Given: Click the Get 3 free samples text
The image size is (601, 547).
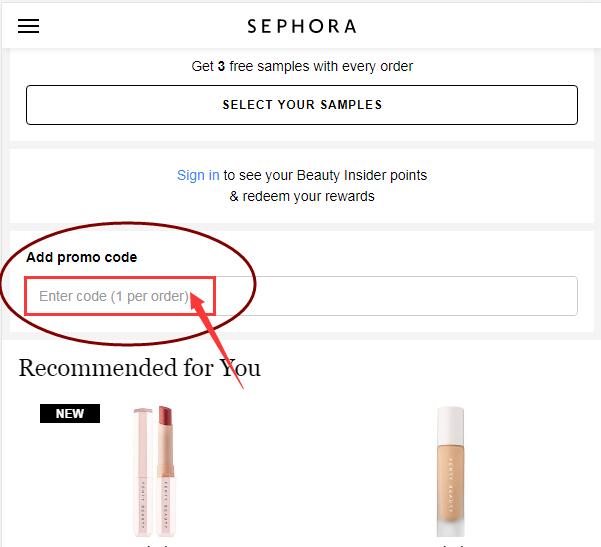Looking at the screenshot, I should click(302, 66).
